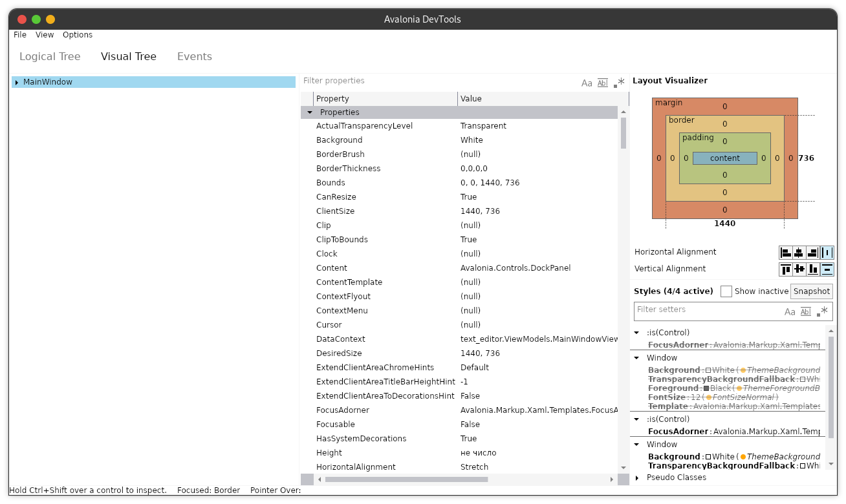Choose bottom vertical alignment icon
The height and width of the screenshot is (504, 846).
814,269
